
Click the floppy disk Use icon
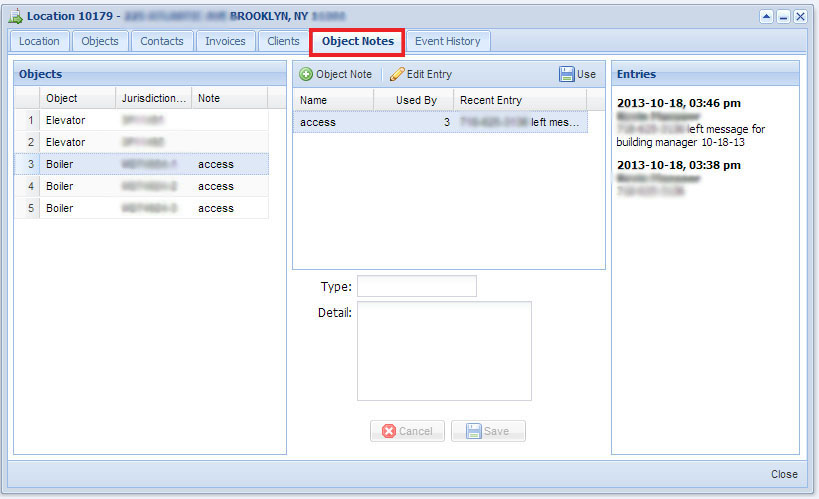[566, 74]
